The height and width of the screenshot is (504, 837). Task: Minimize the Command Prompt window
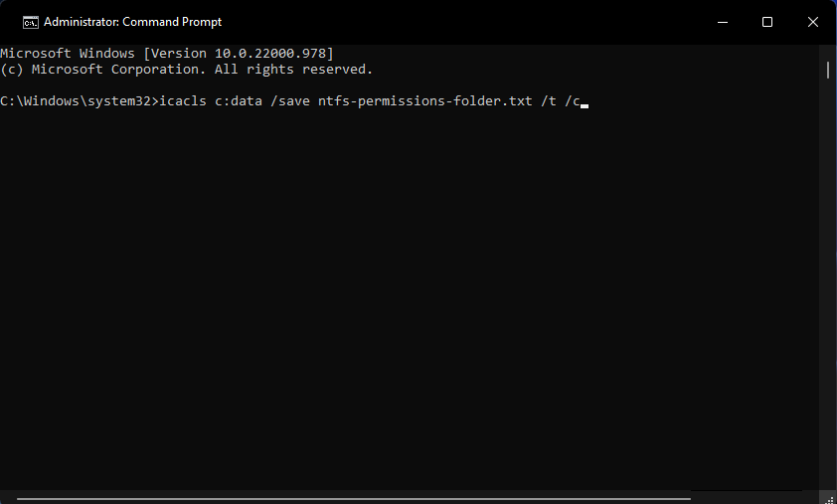click(x=721, y=22)
